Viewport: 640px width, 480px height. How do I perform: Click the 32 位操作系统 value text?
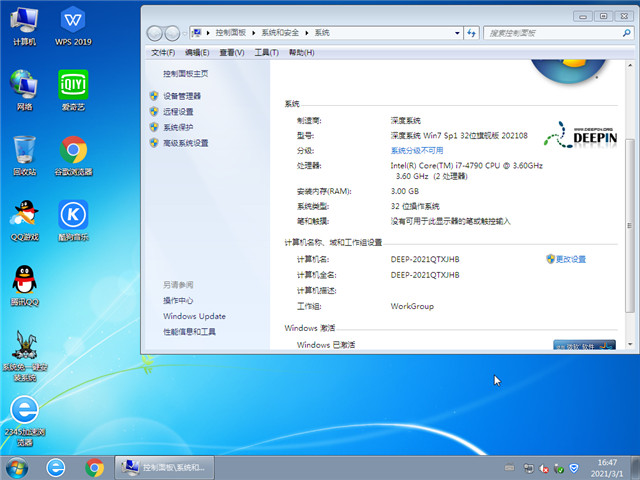coord(415,206)
